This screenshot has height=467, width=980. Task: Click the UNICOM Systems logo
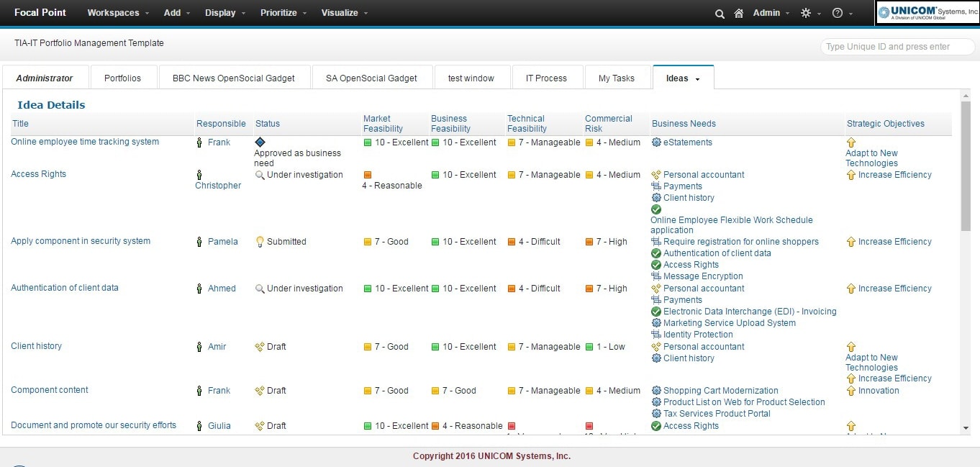coord(927,13)
